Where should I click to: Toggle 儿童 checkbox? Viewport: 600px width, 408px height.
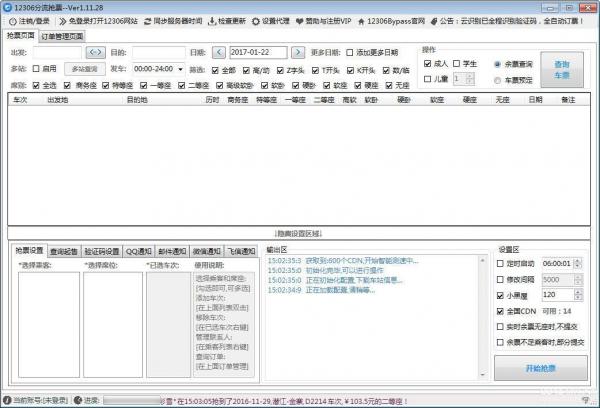pos(428,79)
